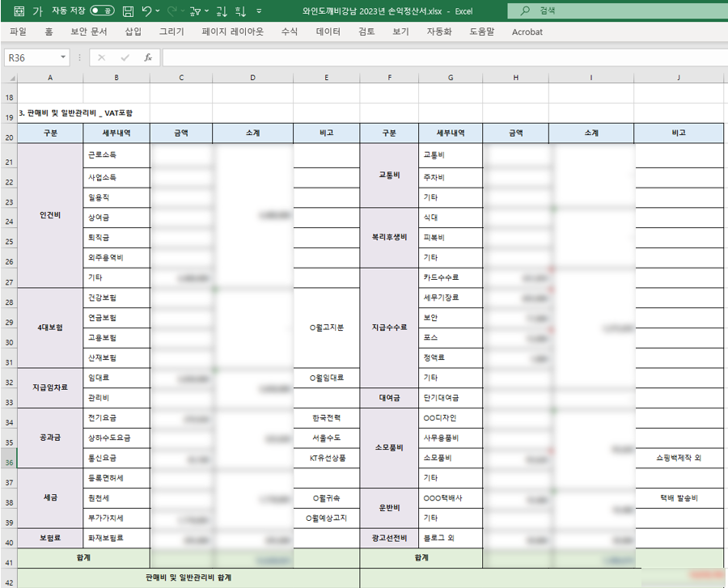Sort ascending with the 긓↓ icon
Screen dimensions: 728x588
pos(222,11)
